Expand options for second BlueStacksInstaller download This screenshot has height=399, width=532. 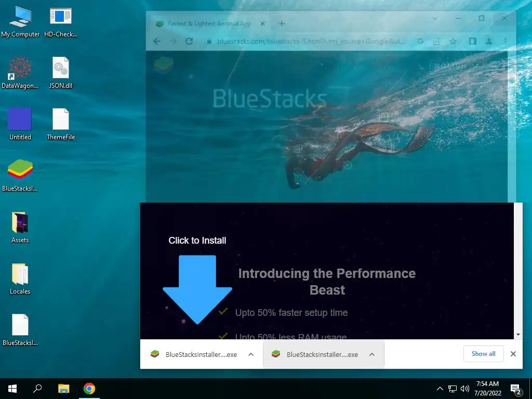pos(372,354)
